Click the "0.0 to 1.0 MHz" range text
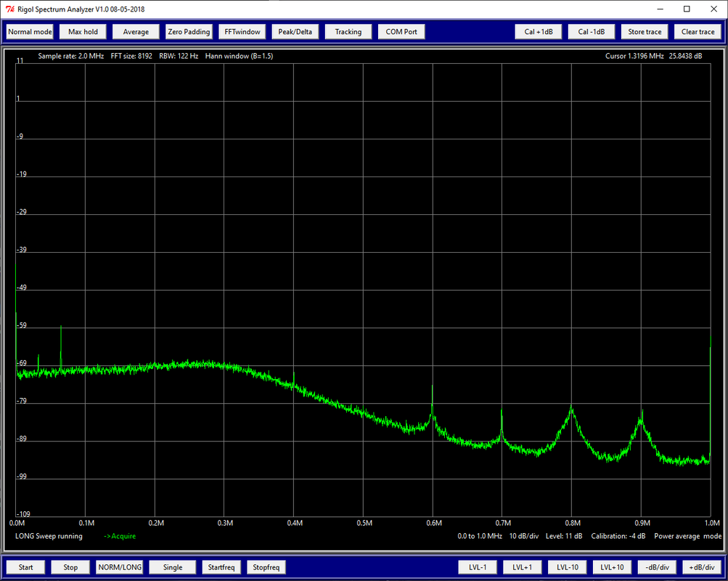The image size is (728, 581). coord(480,536)
